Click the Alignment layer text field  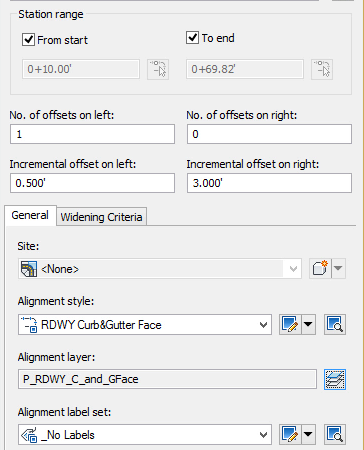(167, 379)
